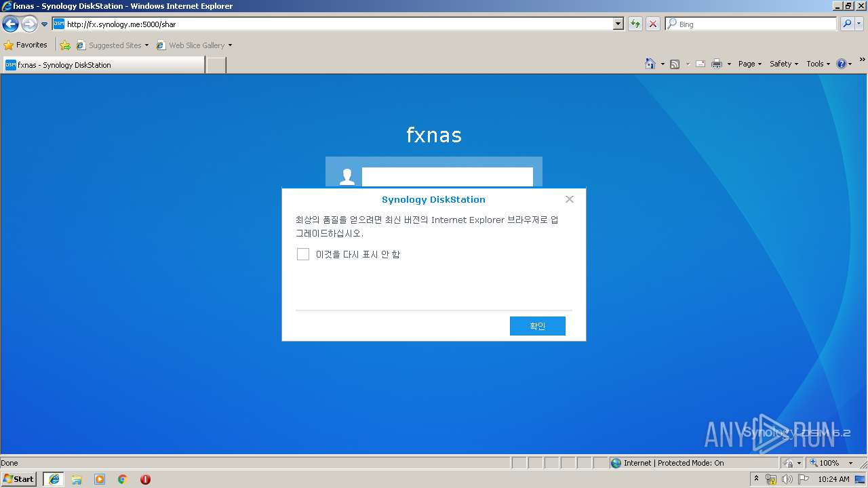Click the browser Back arrow button
Viewport: 868px width, 488px height.
tap(10, 24)
